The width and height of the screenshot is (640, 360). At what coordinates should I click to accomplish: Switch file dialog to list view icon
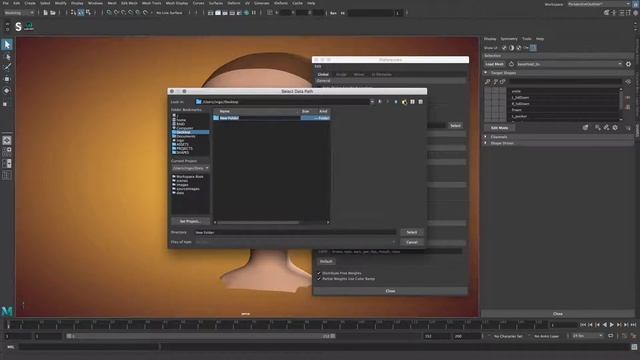point(412,102)
